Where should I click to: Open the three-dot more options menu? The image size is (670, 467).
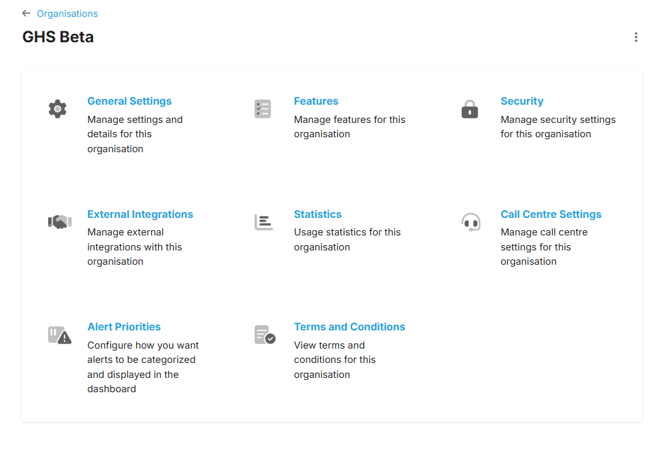(636, 37)
